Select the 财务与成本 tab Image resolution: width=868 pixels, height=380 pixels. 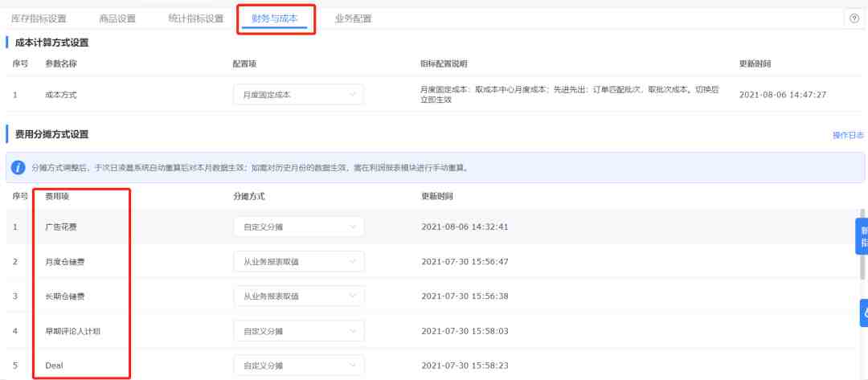point(275,18)
